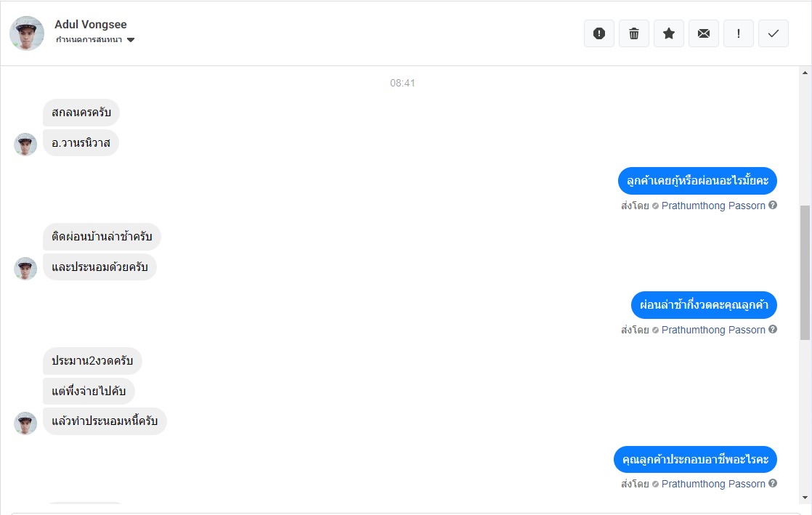812x515 pixels.
Task: Open Prathumthong Passorn link under คุณลูกค้าประกอบอาชีพอะไรคะ
Action: [713, 484]
